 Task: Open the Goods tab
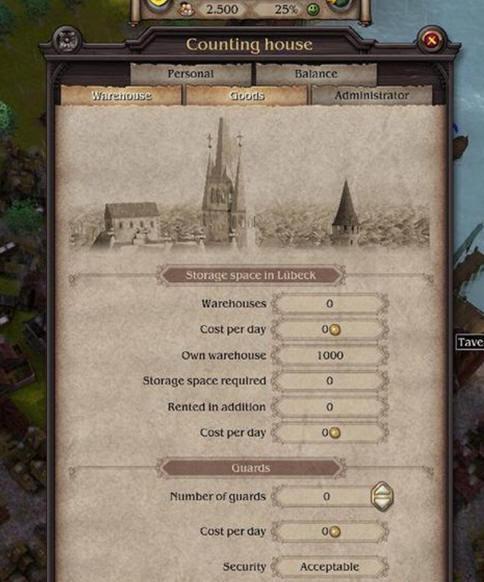[247, 95]
